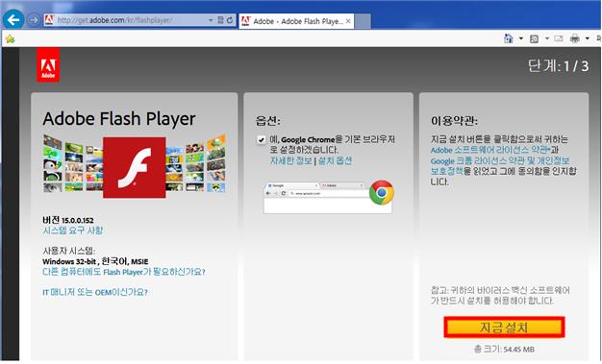Close the Adobe Flash Player tab

(x=348, y=21)
